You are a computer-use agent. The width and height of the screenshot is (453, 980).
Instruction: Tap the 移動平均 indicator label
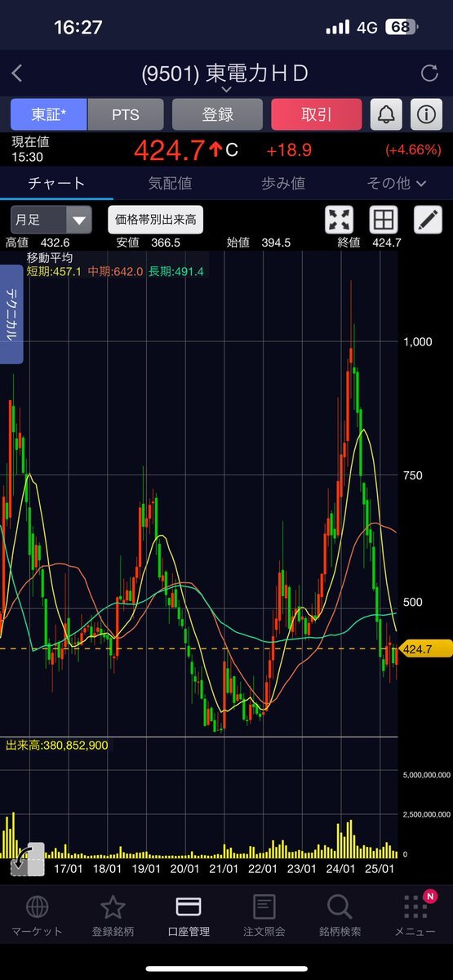click(50, 258)
